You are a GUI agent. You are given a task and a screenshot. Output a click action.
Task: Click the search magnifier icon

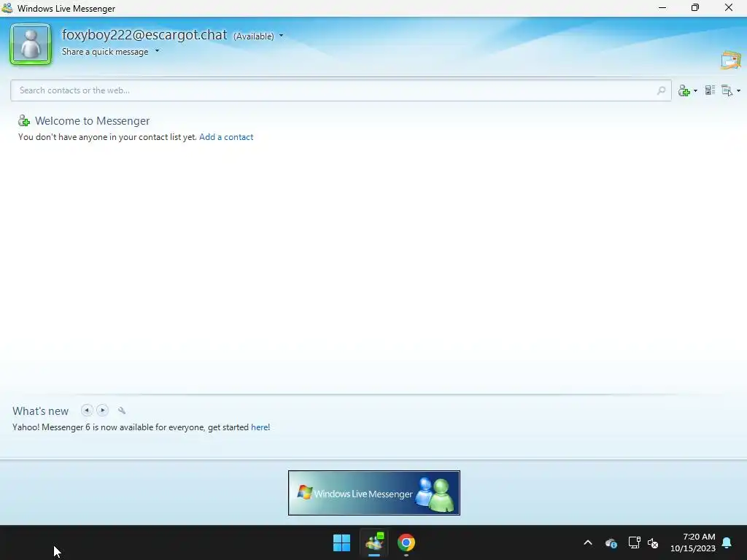click(661, 90)
